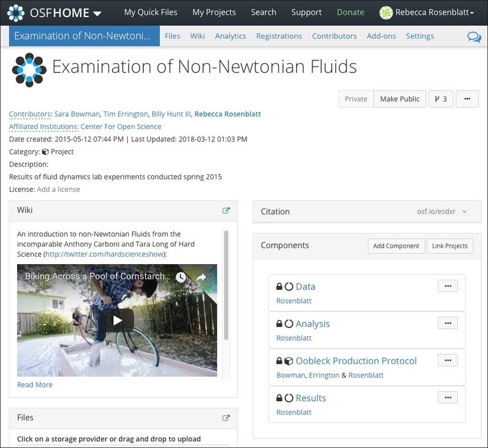The width and height of the screenshot is (488, 448).
Task: Click Make Public button
Action: (400, 99)
